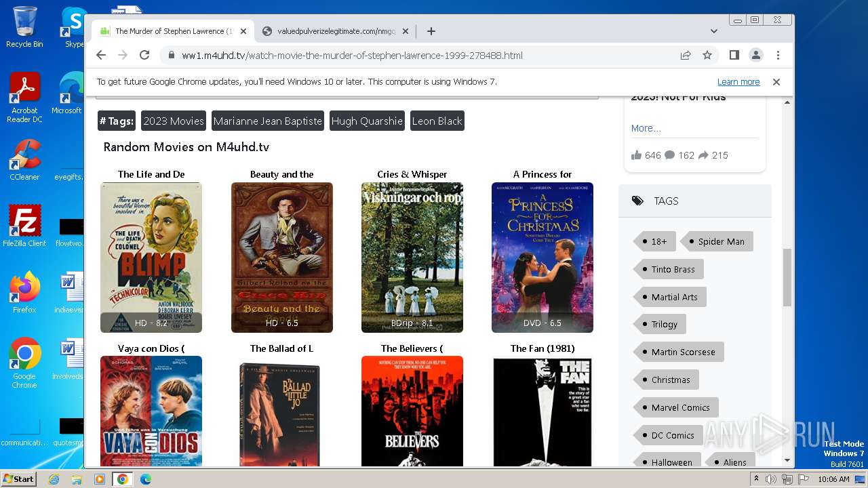Go back with the Chrome back arrow
Viewport: 868px width, 488px height.
(x=101, y=56)
